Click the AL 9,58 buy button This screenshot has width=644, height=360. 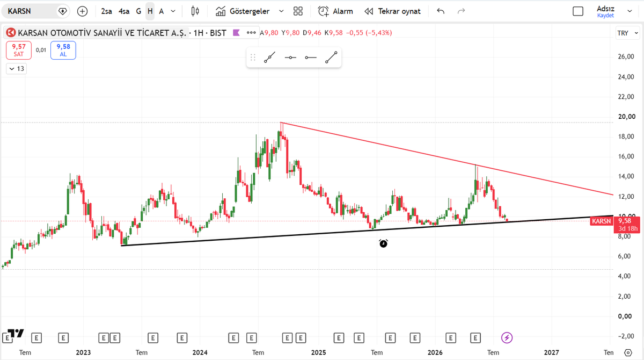tap(63, 50)
